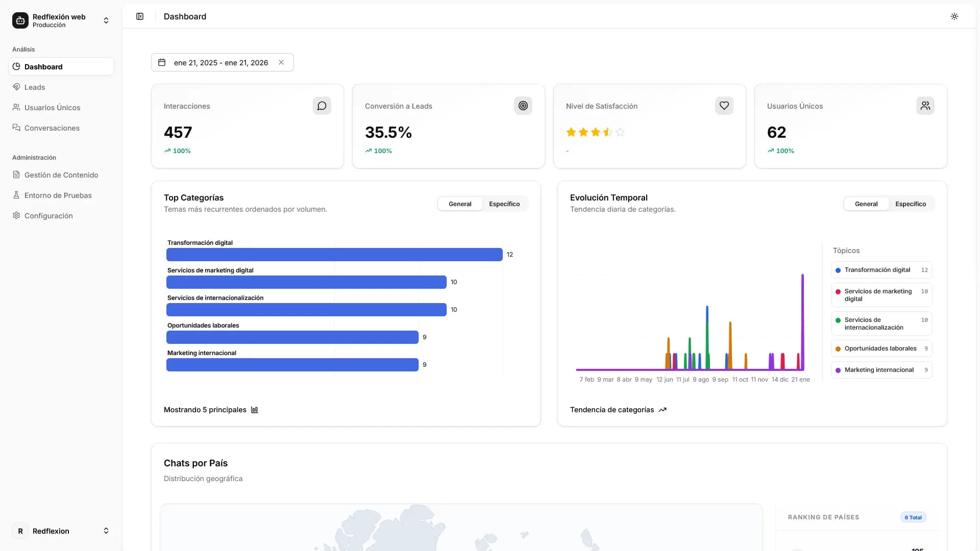
Task: Enable General view in Top Categorías
Action: pyautogui.click(x=459, y=204)
